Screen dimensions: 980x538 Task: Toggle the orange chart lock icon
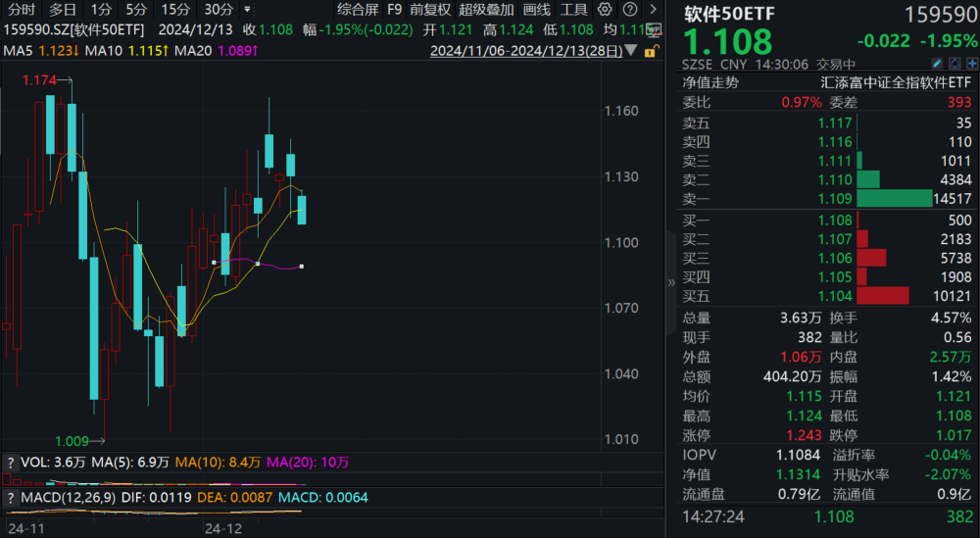tap(651, 51)
